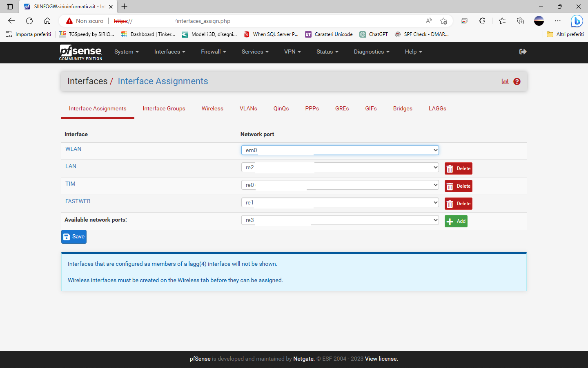Image resolution: width=588 pixels, height=368 pixels.
Task: Open the SPF Check - DMAR bookmark
Action: click(421, 34)
